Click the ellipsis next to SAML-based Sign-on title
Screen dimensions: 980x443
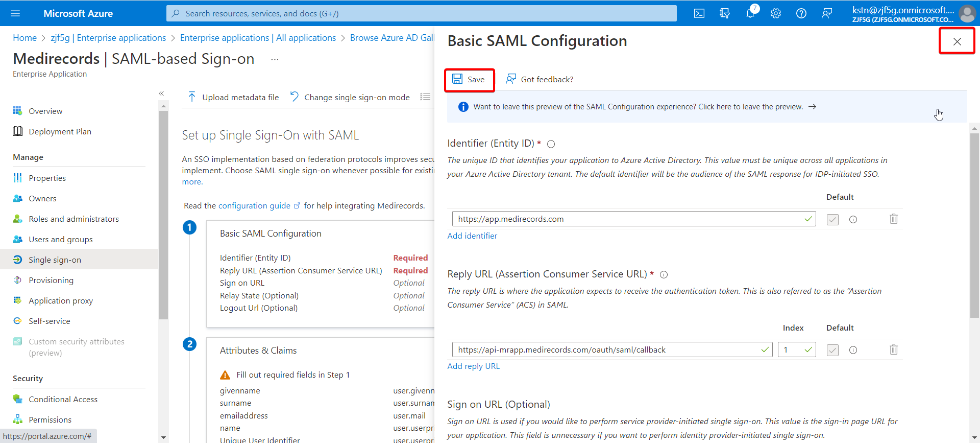pos(275,59)
